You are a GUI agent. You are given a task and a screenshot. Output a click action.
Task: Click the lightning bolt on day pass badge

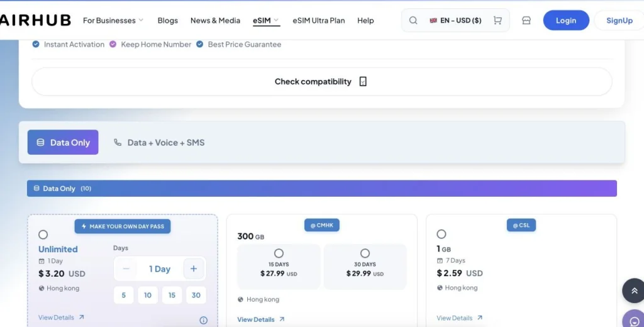(x=84, y=226)
